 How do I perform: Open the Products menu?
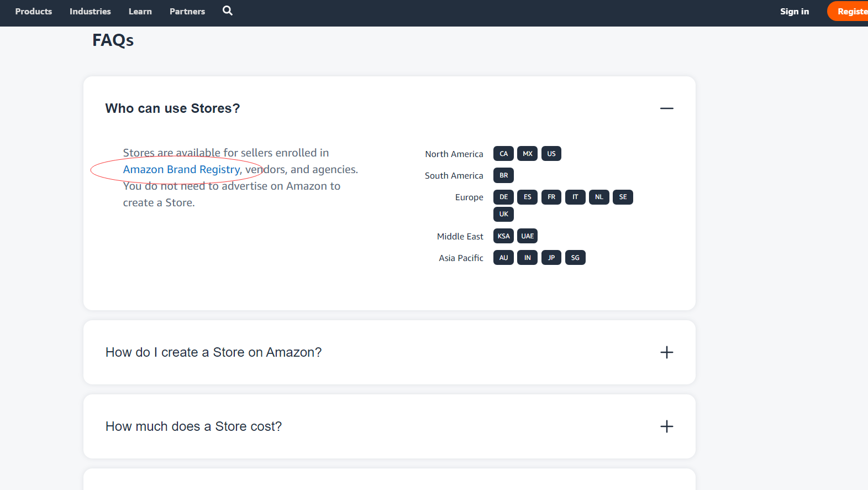click(34, 11)
